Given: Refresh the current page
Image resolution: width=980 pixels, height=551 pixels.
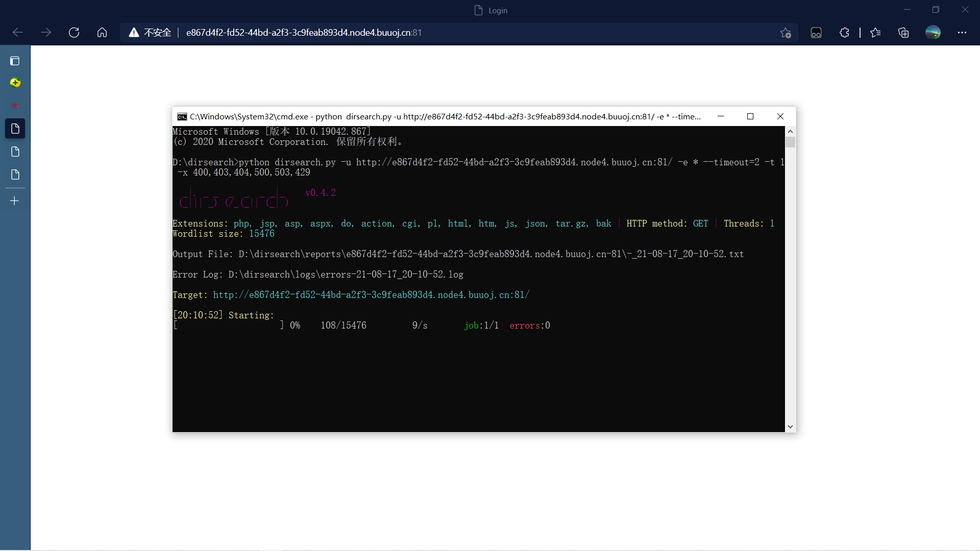Looking at the screenshot, I should [x=74, y=33].
